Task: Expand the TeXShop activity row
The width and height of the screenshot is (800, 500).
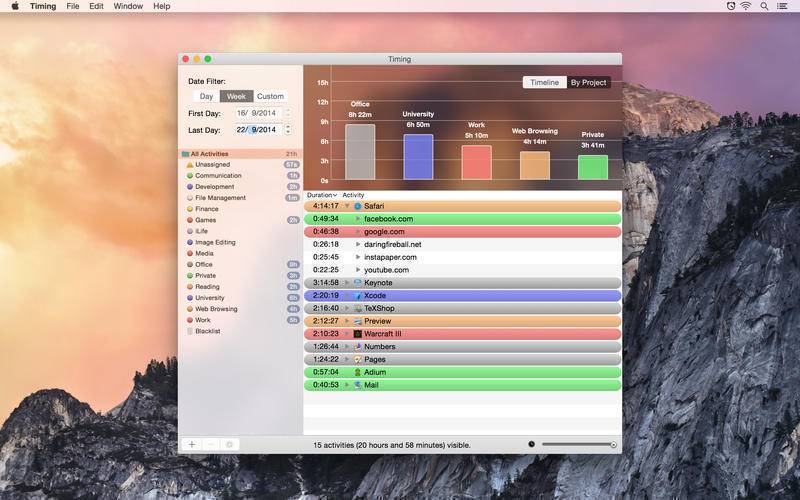Action: pos(347,308)
